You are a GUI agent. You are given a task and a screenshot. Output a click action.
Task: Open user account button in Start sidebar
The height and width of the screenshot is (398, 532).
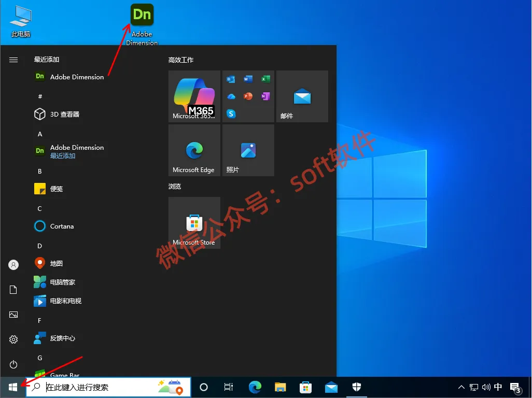tap(13, 265)
